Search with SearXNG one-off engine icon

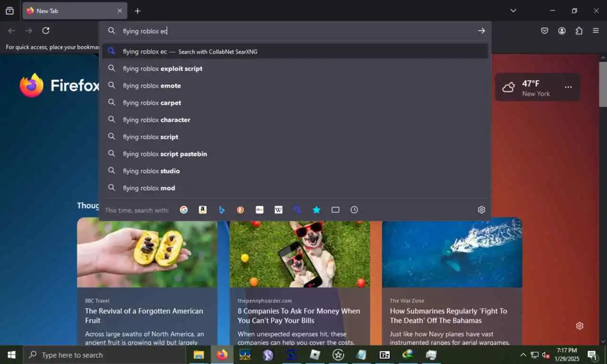point(297,210)
